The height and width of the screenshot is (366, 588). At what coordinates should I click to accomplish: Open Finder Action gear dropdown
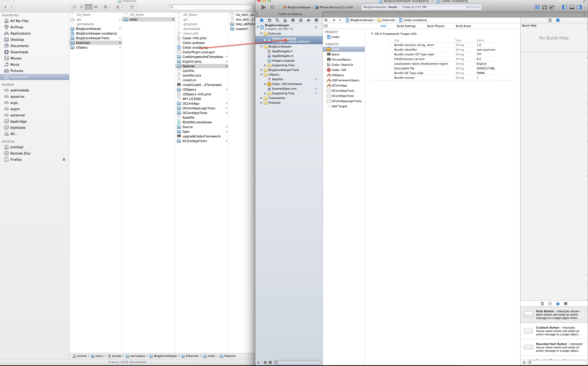(x=107, y=7)
